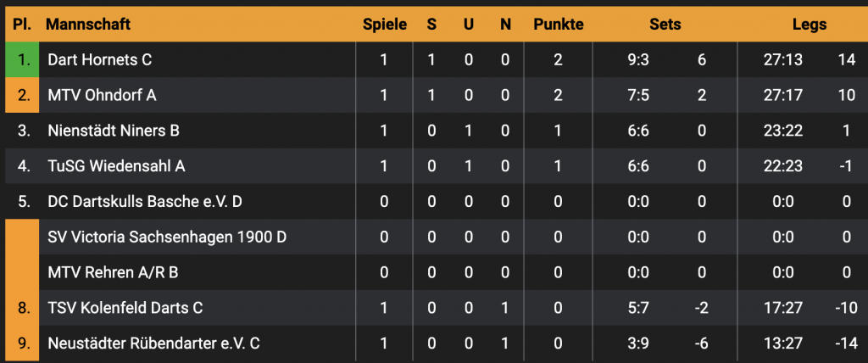
Task: Click the green first place badge
Action: (x=23, y=60)
